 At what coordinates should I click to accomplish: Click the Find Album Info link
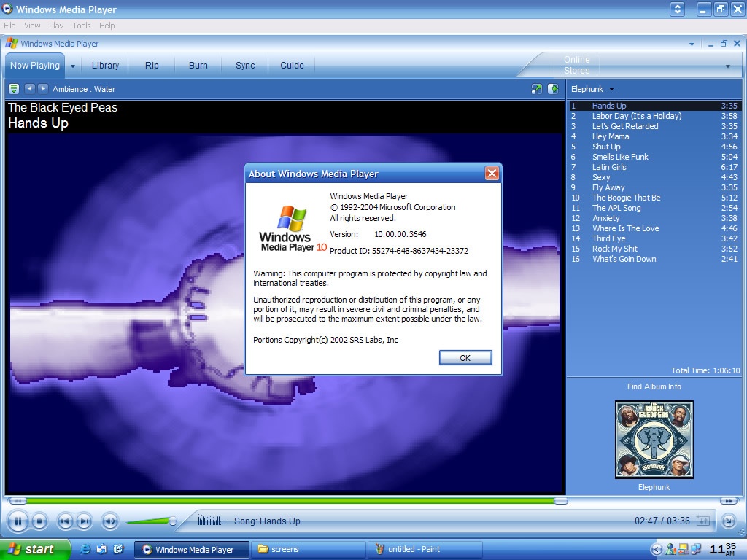pos(653,386)
